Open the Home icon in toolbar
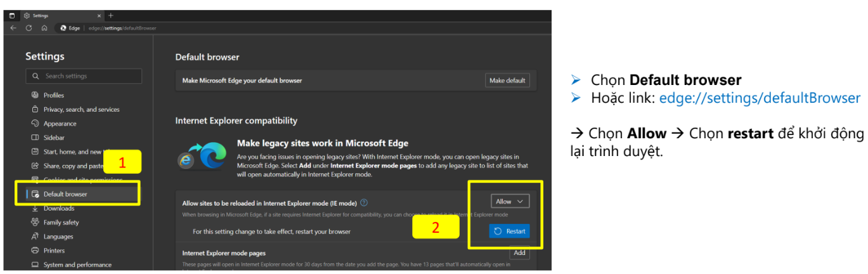The width and height of the screenshot is (868, 274). pos(44,28)
